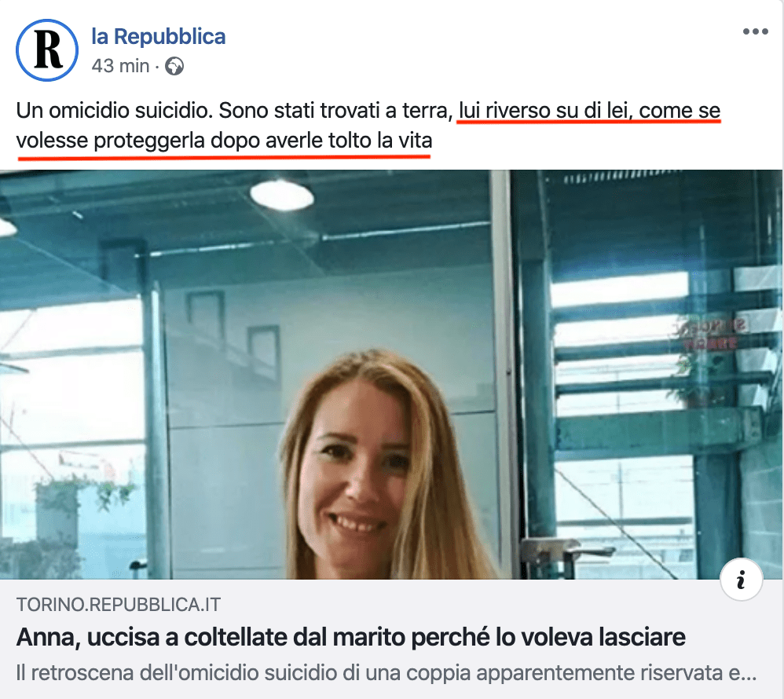
Task: Open the three-dot post options menu
Action: (755, 31)
